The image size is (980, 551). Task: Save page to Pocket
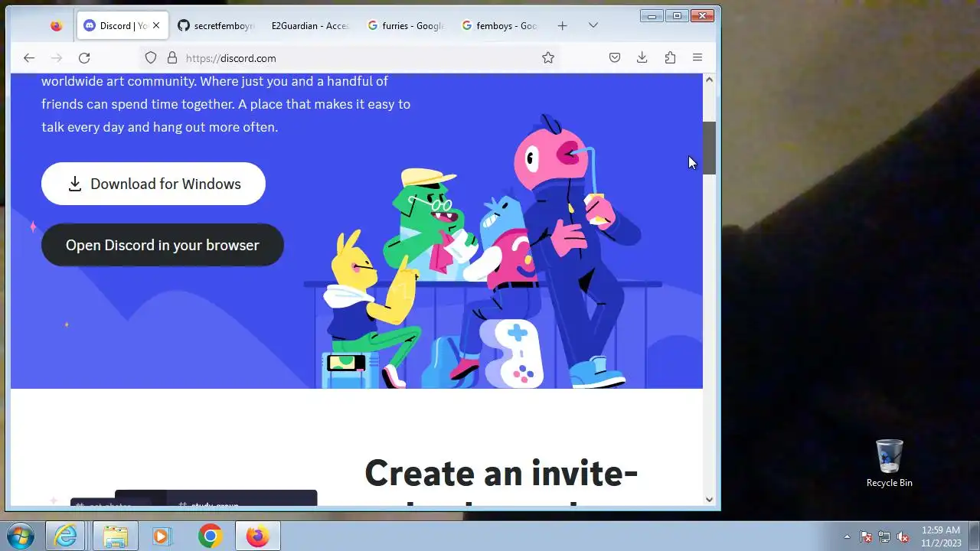click(x=615, y=57)
